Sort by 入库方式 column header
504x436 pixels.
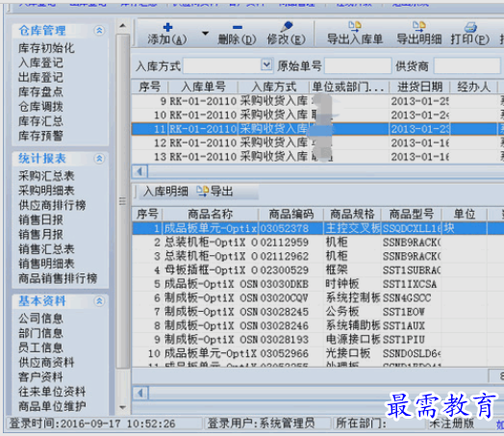click(273, 87)
